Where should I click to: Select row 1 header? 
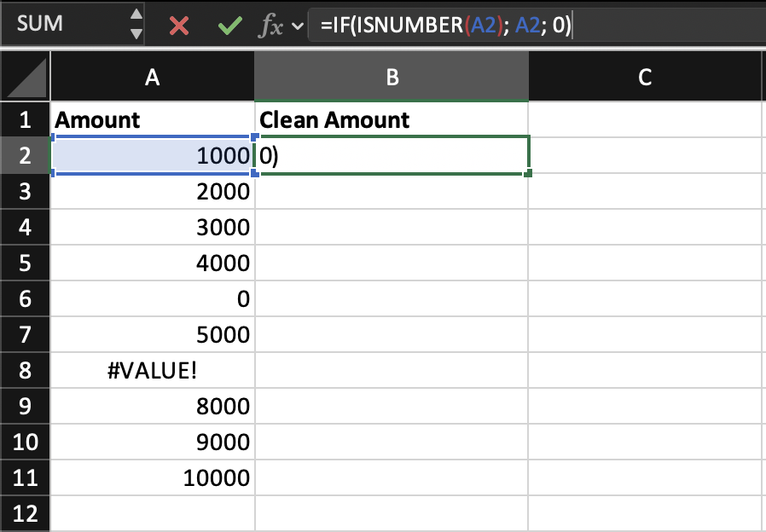[25, 119]
